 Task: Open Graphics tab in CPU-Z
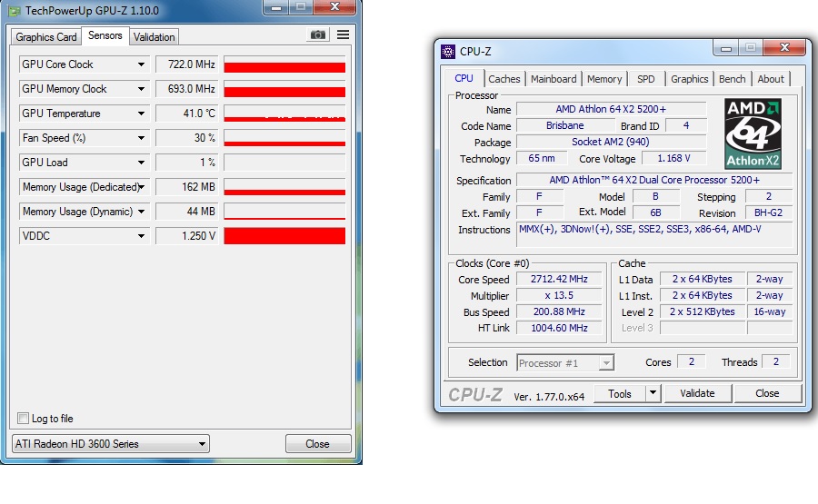coord(689,79)
